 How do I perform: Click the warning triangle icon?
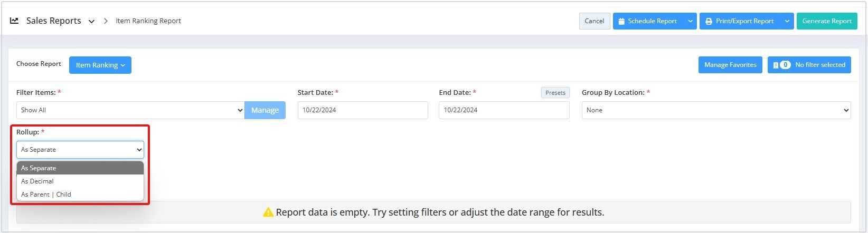268,212
